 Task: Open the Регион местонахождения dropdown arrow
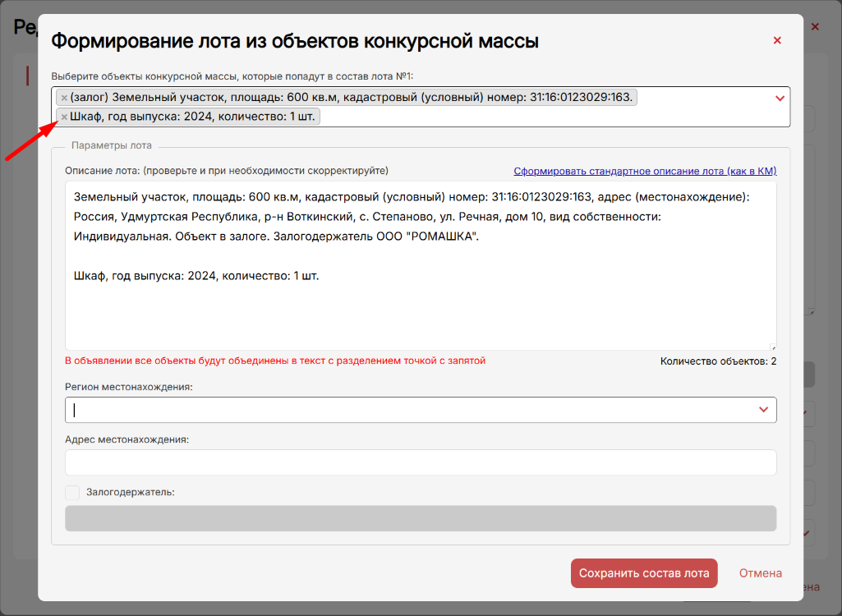coord(763,409)
